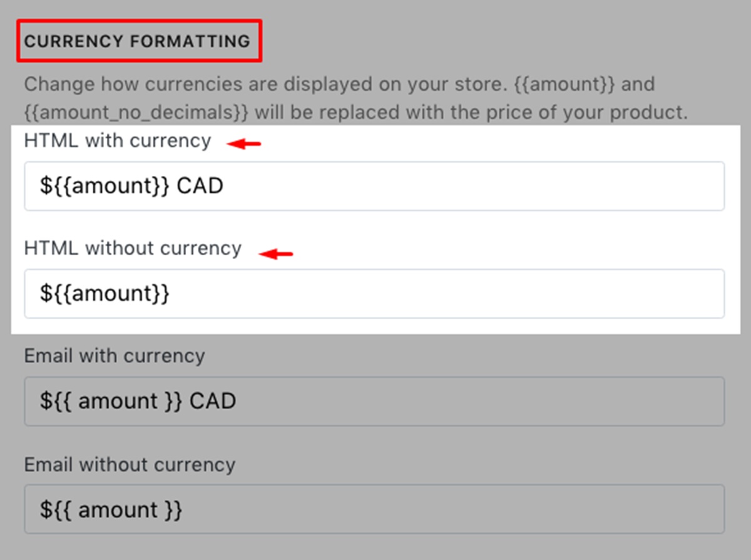Select the Email without currency input field

tap(374, 509)
